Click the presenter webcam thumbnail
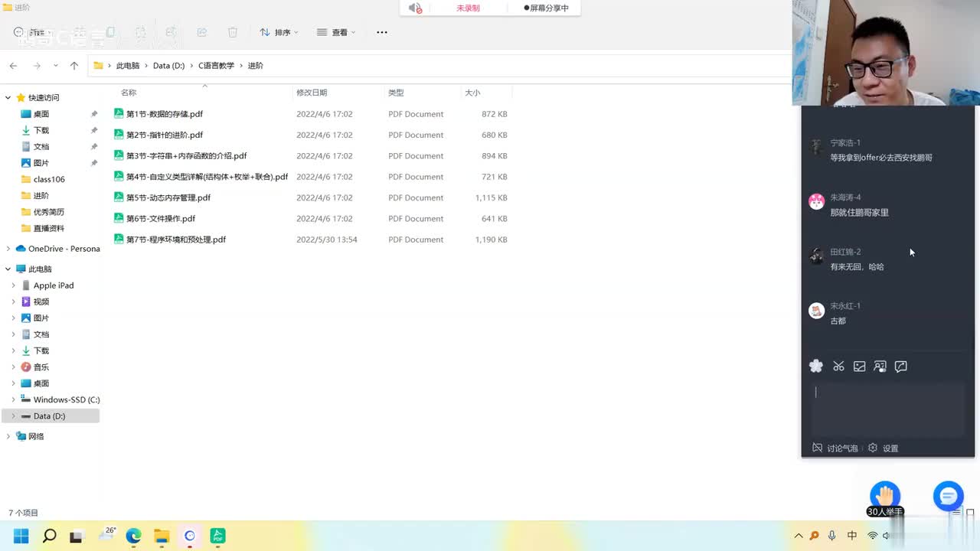 pyautogui.click(x=886, y=53)
